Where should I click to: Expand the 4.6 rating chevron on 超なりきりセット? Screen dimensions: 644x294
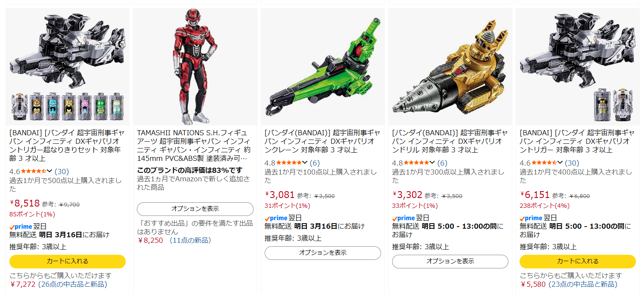49,171
